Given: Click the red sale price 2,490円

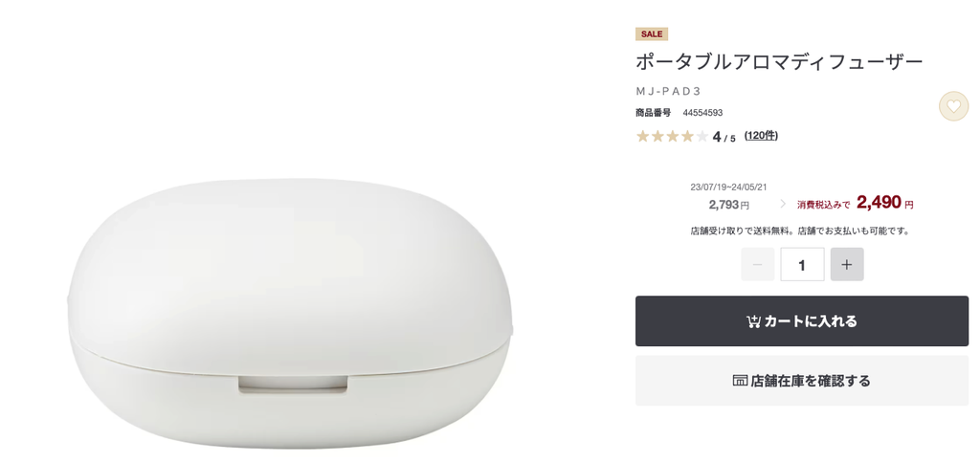Looking at the screenshot, I should click(885, 203).
